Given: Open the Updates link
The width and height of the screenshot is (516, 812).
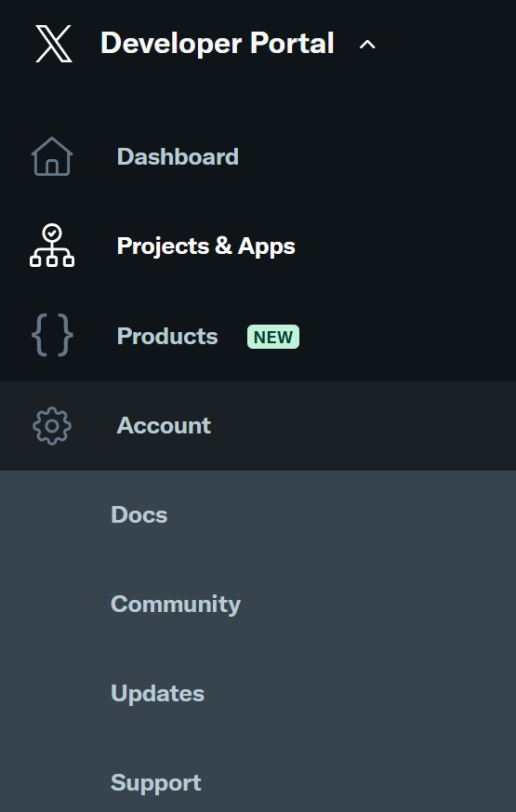Looking at the screenshot, I should coord(157,694).
